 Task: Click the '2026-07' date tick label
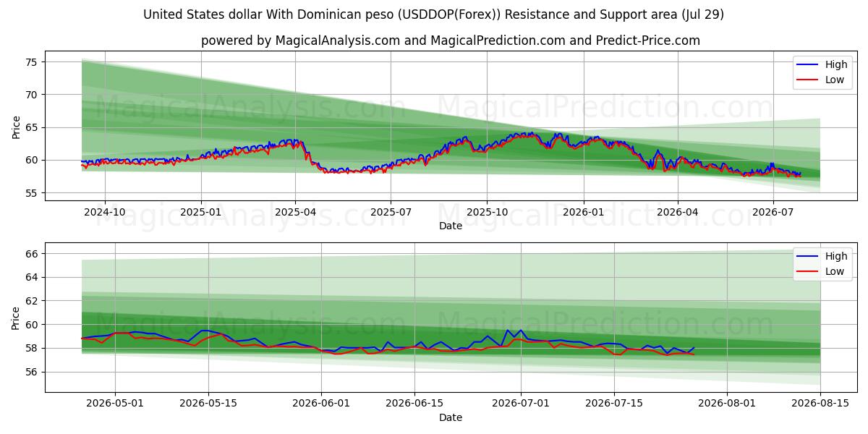(773, 213)
